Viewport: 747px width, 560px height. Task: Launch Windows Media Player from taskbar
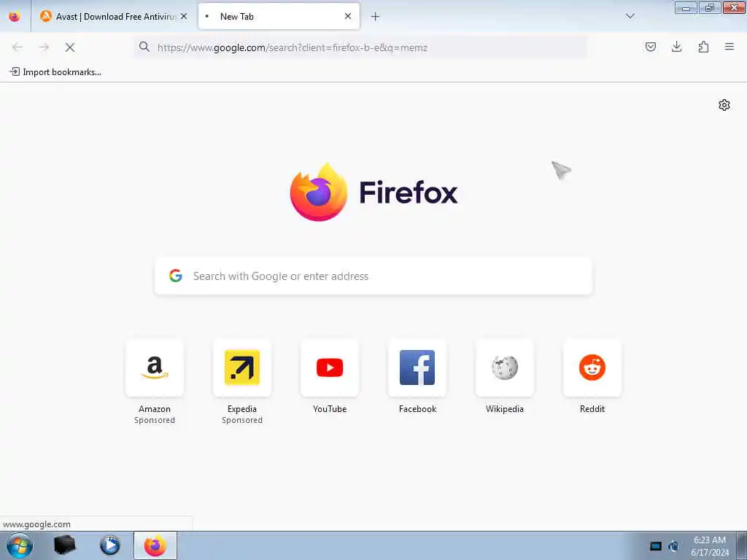[109, 545]
